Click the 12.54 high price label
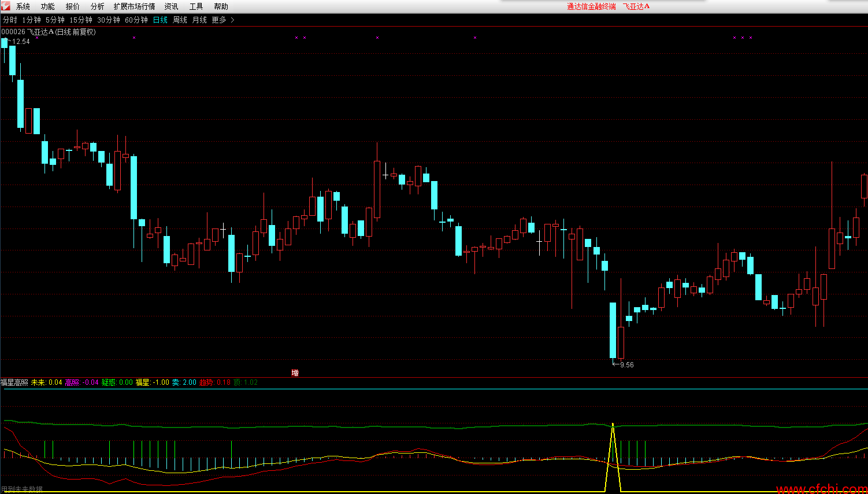Screen dimensions: 868x494 click(21, 42)
